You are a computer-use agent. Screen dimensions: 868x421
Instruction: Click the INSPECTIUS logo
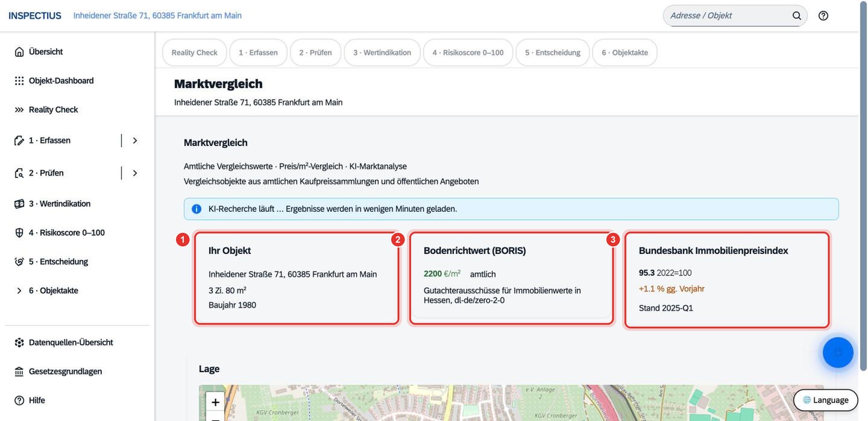coord(35,16)
